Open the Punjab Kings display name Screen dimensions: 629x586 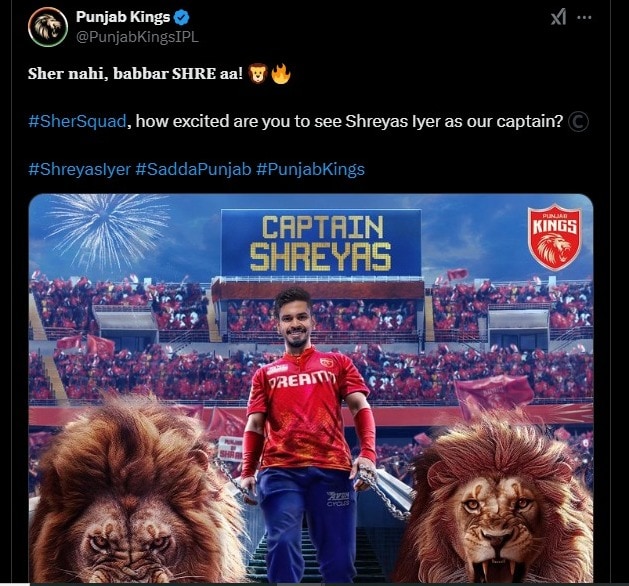coord(123,17)
